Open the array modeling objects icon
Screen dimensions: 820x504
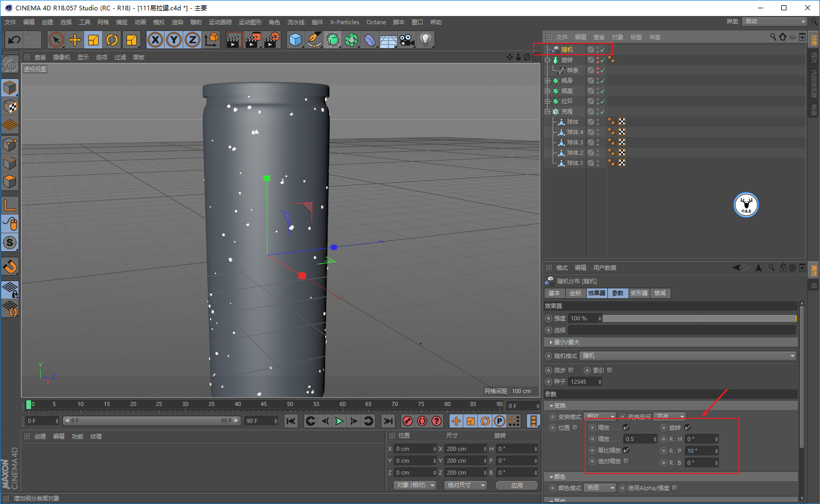pos(351,40)
